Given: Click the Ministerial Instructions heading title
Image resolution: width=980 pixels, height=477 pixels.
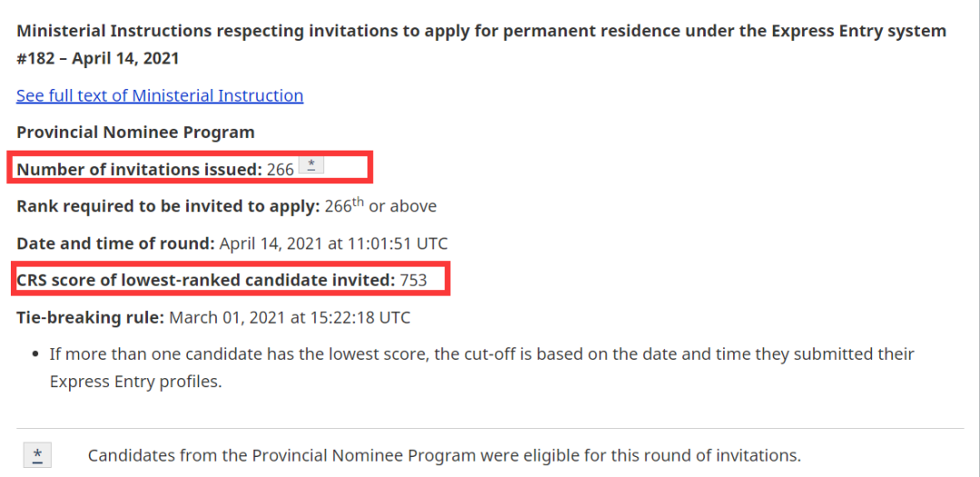Looking at the screenshot, I should point(481,31).
